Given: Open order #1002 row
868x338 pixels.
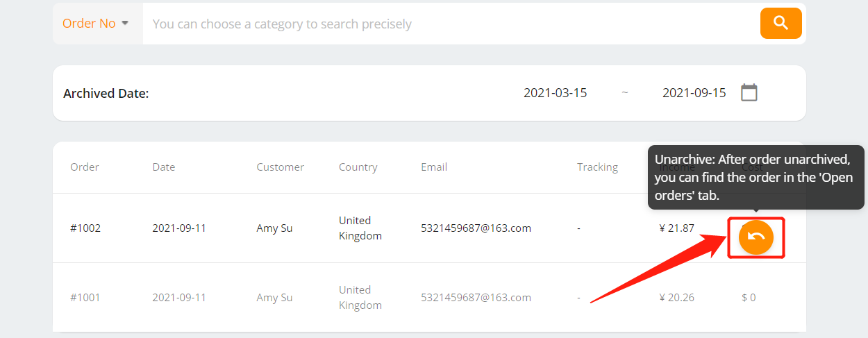Looking at the screenshot, I should 429,228.
